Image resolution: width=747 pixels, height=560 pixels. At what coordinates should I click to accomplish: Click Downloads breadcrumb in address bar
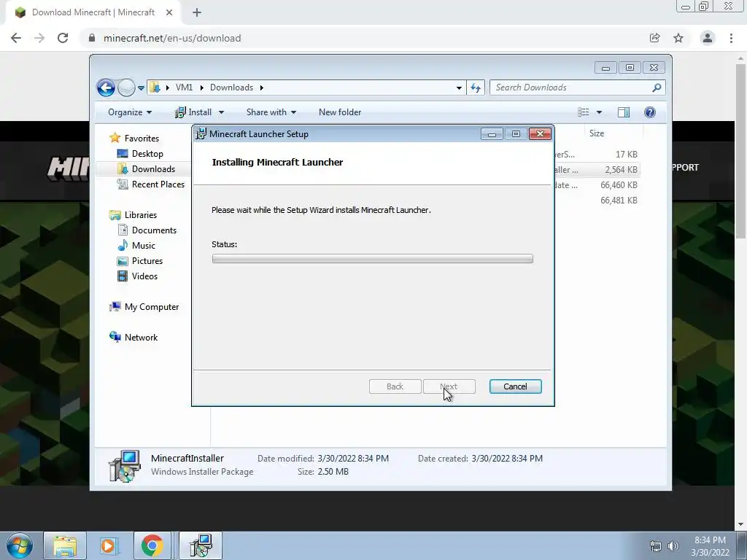(231, 87)
